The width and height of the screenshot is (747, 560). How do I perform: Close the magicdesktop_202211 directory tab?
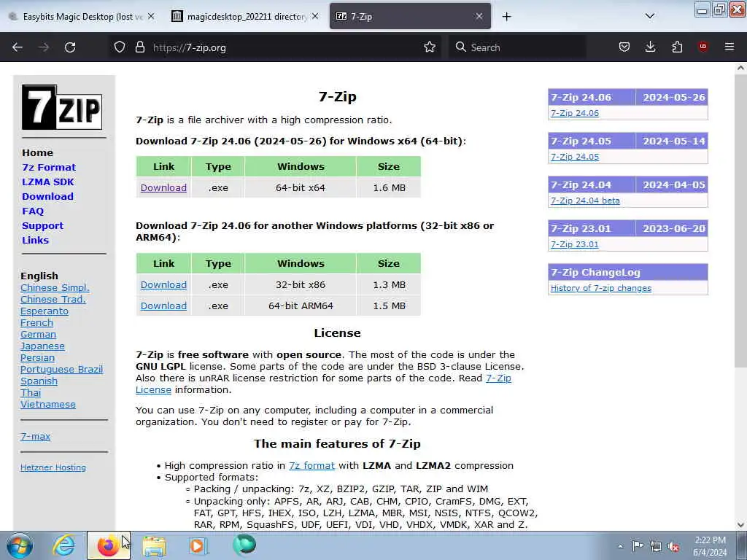click(x=315, y=16)
